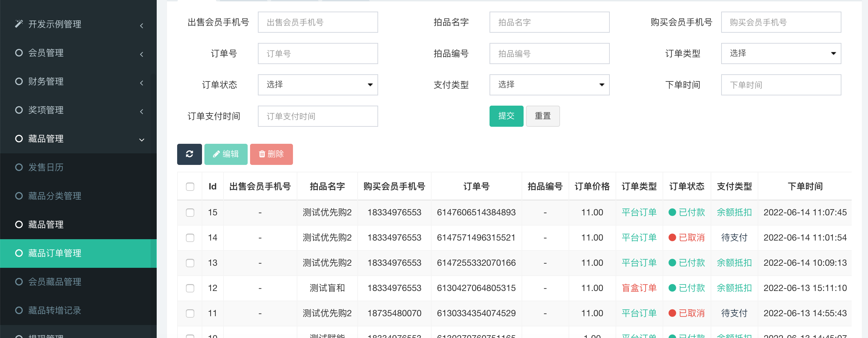Click order number 6147571496315521
The image size is (868, 338).
point(476,237)
